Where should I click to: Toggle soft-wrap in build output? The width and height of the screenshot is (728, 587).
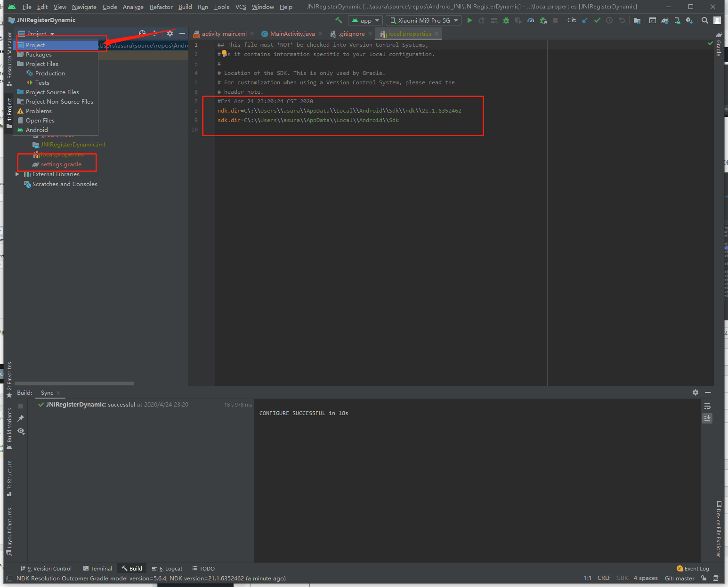pyautogui.click(x=707, y=406)
